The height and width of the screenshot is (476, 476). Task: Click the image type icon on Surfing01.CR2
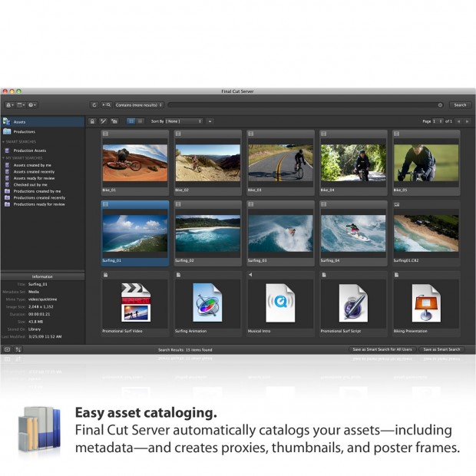pyautogui.click(x=396, y=205)
